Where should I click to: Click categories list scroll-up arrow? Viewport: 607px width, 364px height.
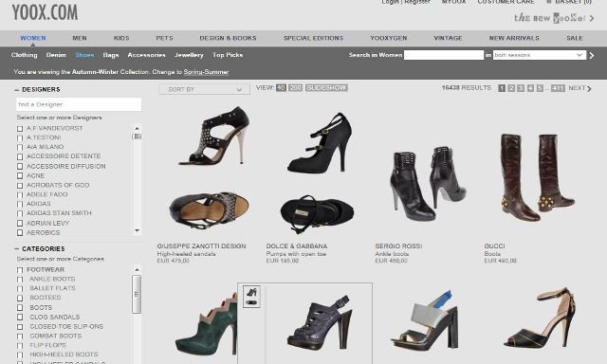point(137,269)
